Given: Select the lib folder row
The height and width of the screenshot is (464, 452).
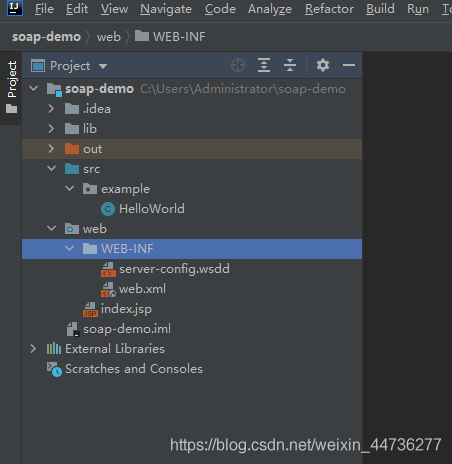Looking at the screenshot, I should point(192,129).
